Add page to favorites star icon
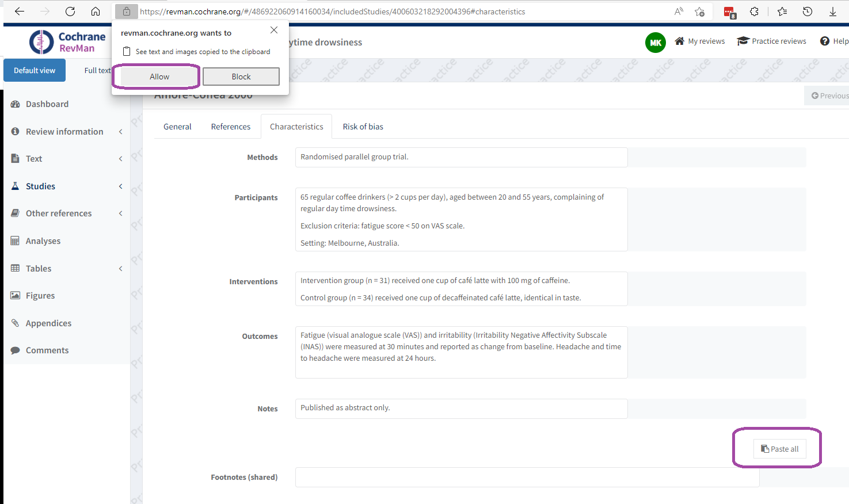The image size is (849, 504). 699,12
